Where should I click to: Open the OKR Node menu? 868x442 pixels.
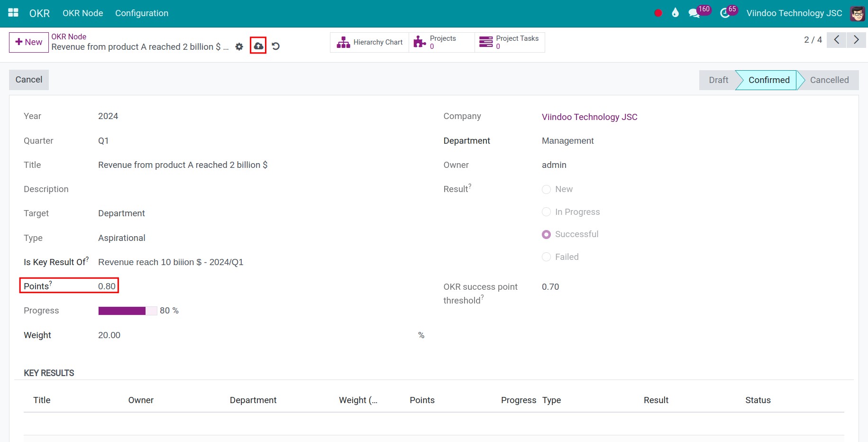coord(83,13)
